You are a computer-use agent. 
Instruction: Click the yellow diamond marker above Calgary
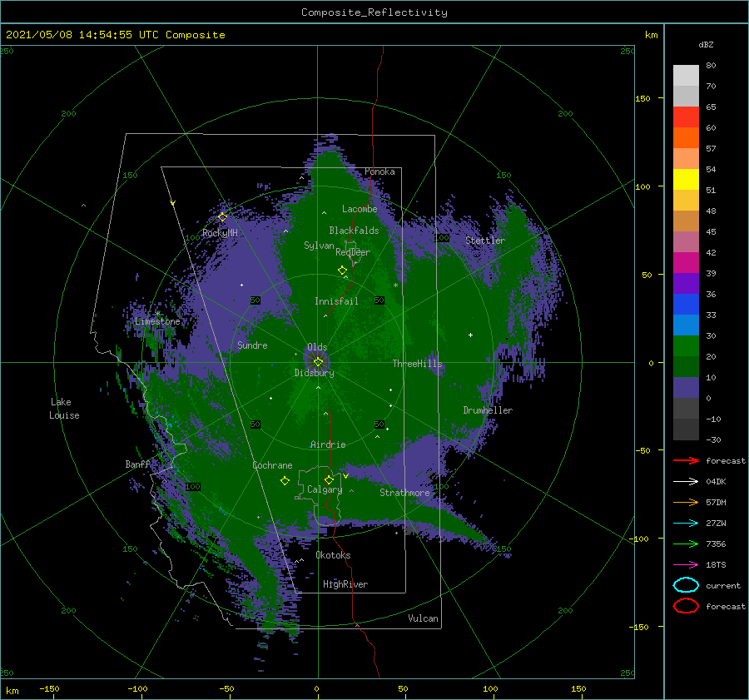pos(329,479)
